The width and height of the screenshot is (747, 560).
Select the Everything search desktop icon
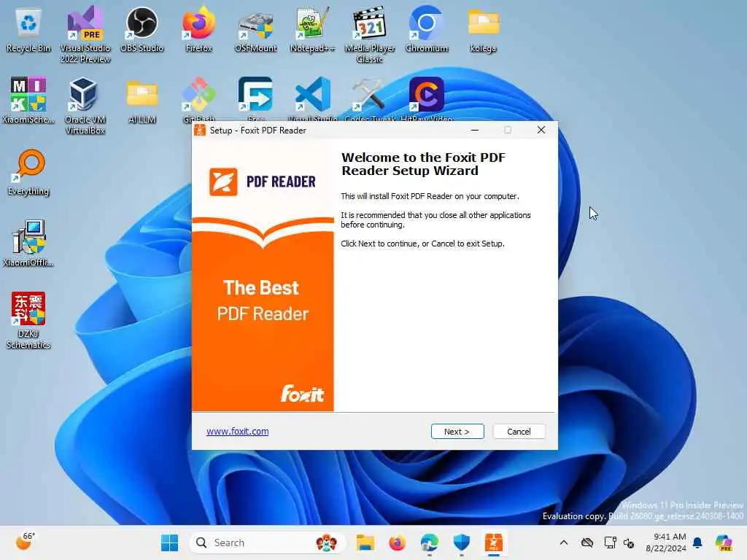28,172
